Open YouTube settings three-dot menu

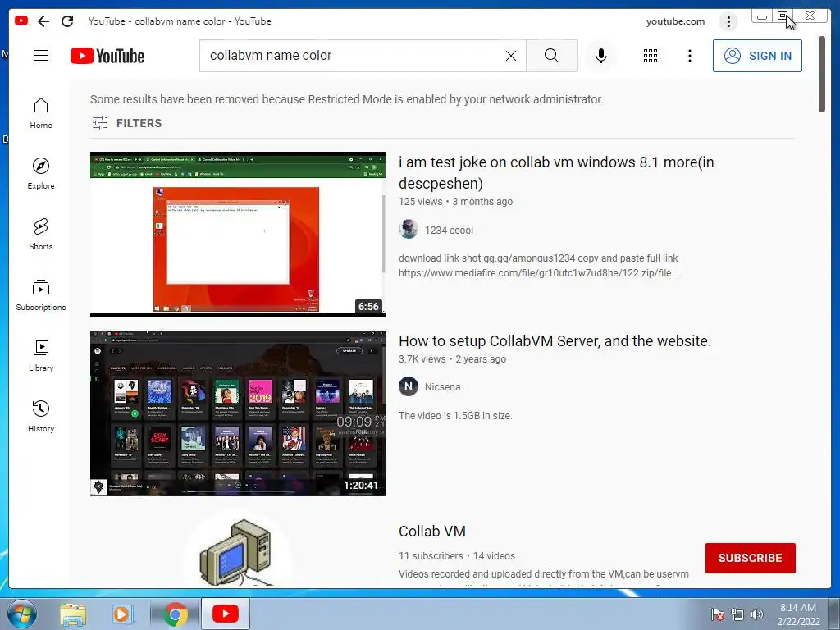click(x=689, y=56)
